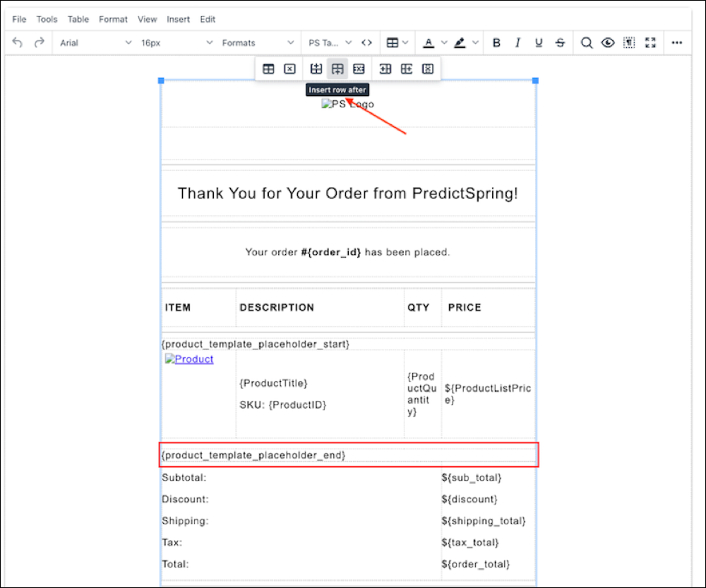Click the QTY column header
The image size is (706, 588).
tap(418, 308)
